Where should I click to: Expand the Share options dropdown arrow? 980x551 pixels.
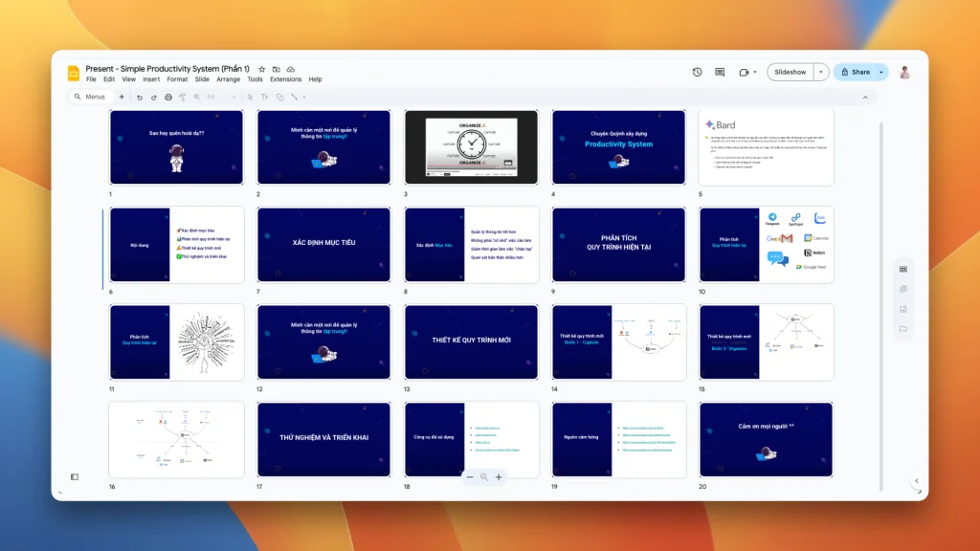click(x=880, y=72)
